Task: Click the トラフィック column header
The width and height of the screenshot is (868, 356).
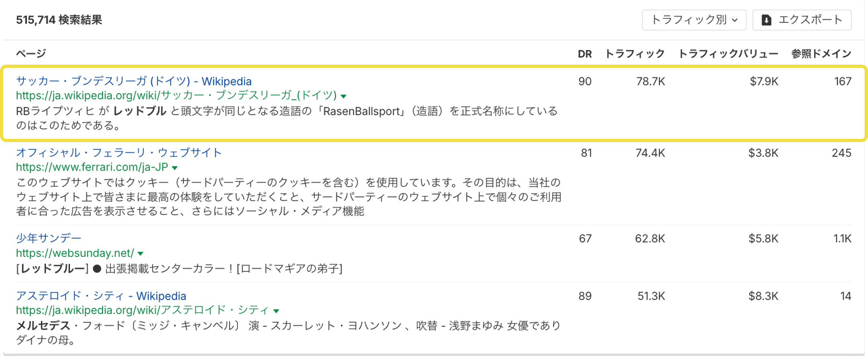Action: 635,54
